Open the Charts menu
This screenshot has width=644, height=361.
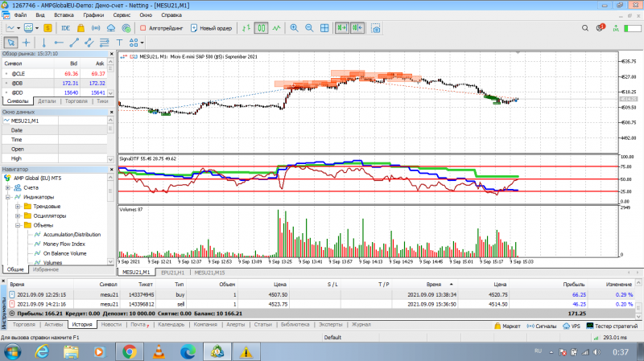[x=93, y=15]
